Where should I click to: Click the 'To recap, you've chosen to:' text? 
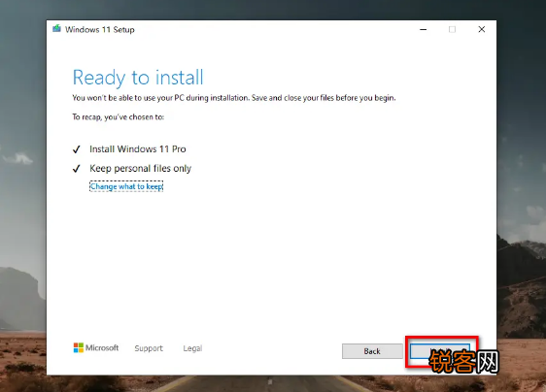(x=119, y=117)
